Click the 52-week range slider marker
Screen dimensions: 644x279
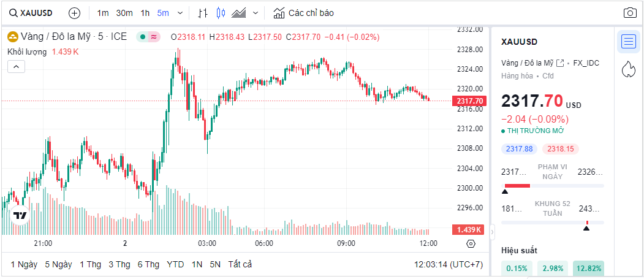586,228
